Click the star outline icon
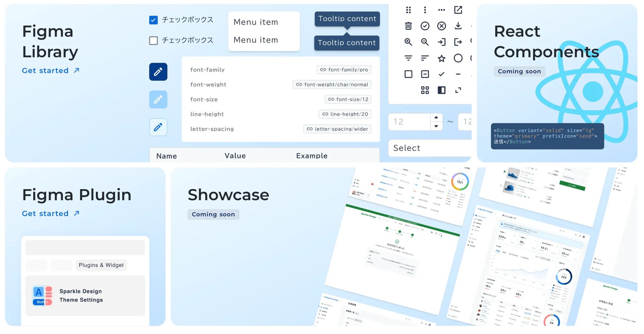Image resolution: width=644 pixels, height=334 pixels. point(441,58)
